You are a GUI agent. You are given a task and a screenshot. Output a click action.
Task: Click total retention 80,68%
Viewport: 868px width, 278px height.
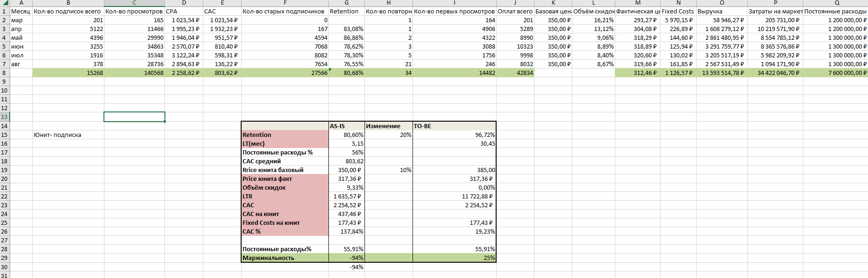[x=346, y=73]
